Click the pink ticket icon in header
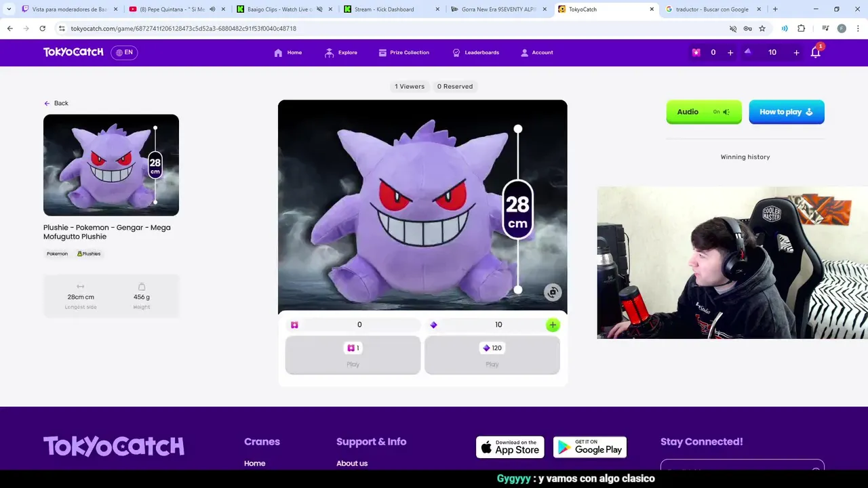This screenshot has width=868, height=488. point(696,52)
